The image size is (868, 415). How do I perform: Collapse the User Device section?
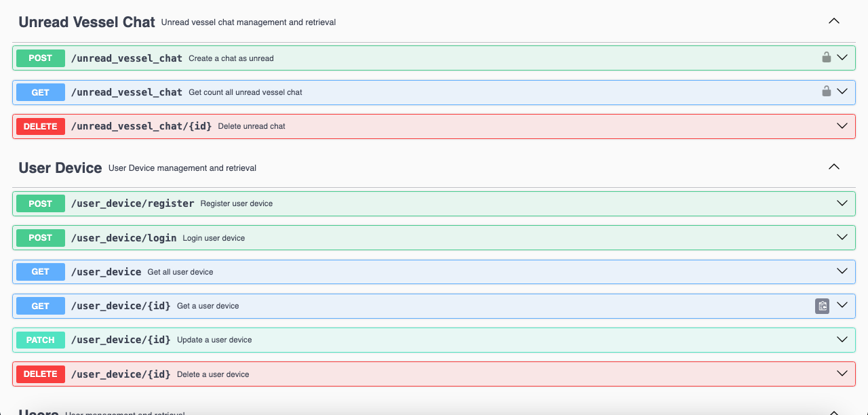[x=834, y=167]
